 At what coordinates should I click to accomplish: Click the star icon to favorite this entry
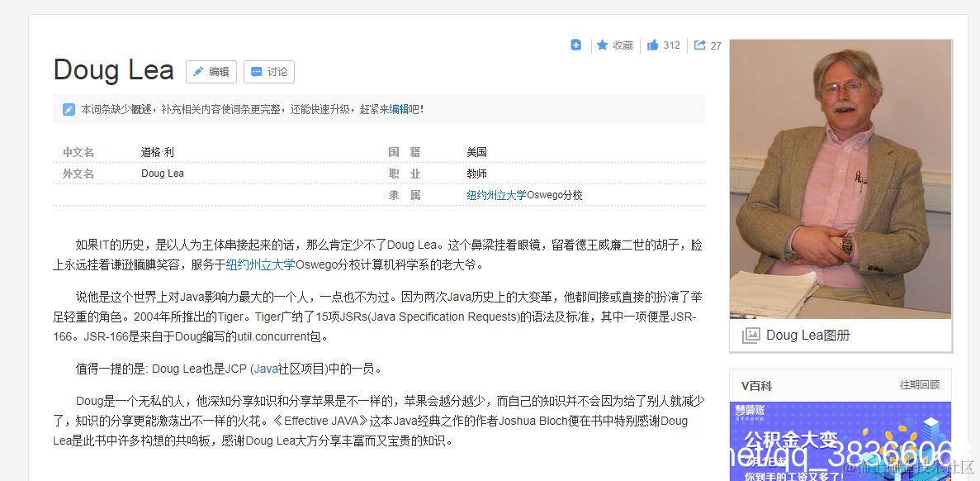[x=603, y=45]
